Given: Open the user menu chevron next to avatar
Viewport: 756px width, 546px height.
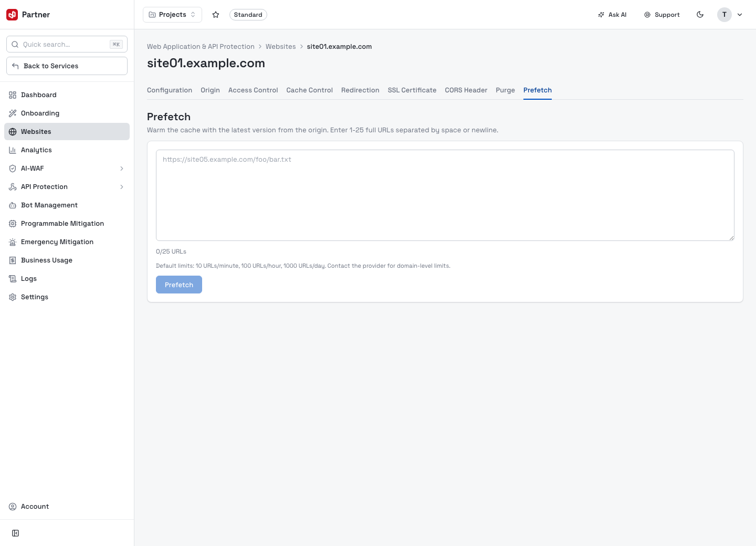Looking at the screenshot, I should click(740, 15).
